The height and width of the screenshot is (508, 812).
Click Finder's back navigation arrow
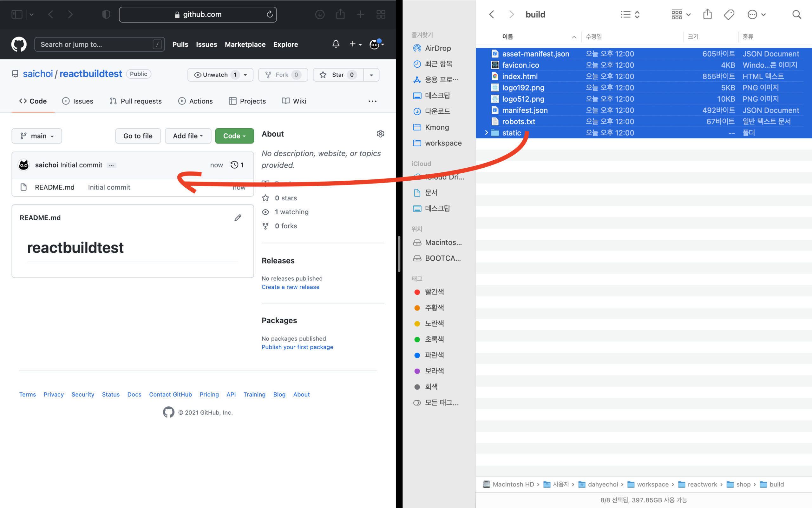click(x=492, y=15)
